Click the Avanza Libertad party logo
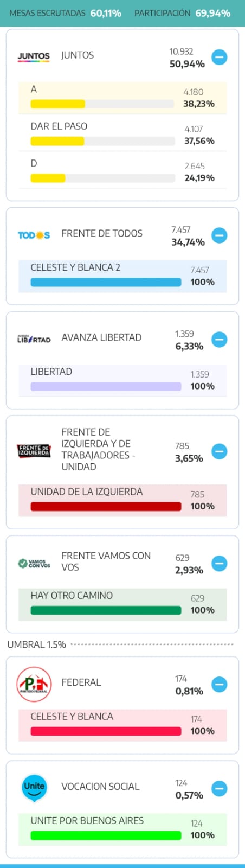245x868 pixels. 34,339
